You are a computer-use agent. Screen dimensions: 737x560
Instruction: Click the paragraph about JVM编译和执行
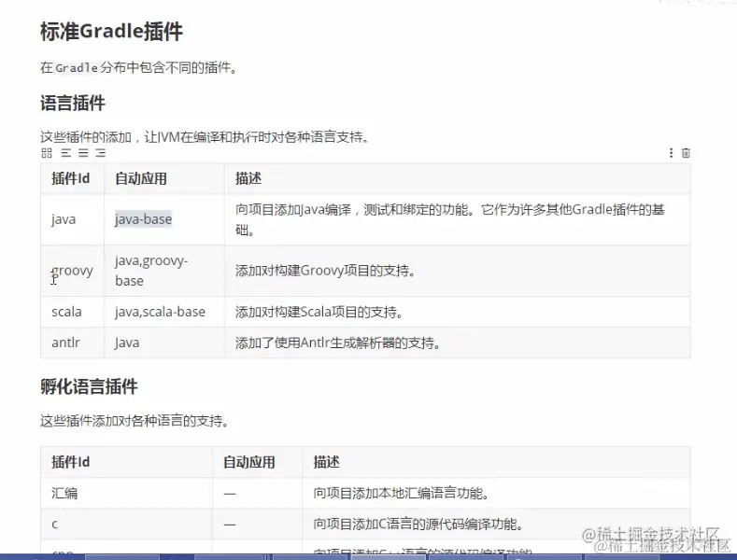click(x=205, y=137)
